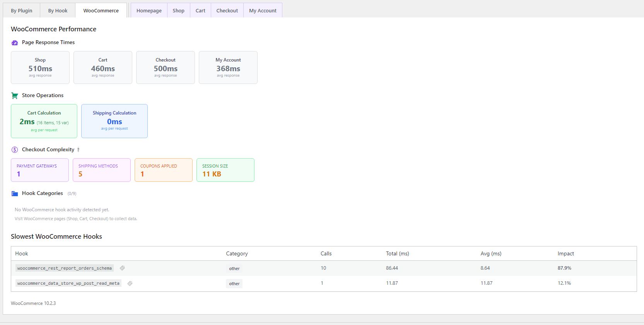The height and width of the screenshot is (325, 644).
Task: Click the WooCommerce Performance heading
Action: pyautogui.click(x=53, y=29)
